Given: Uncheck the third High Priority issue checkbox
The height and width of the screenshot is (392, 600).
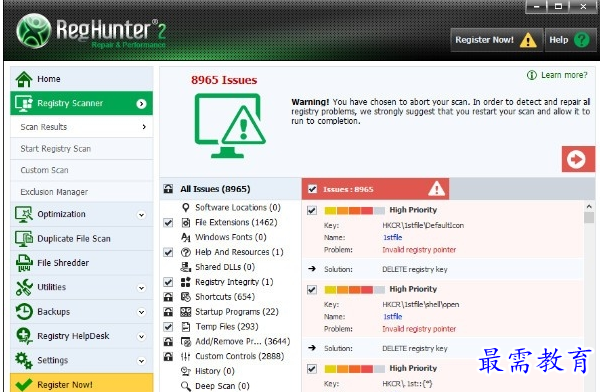Looking at the screenshot, I should (x=312, y=369).
